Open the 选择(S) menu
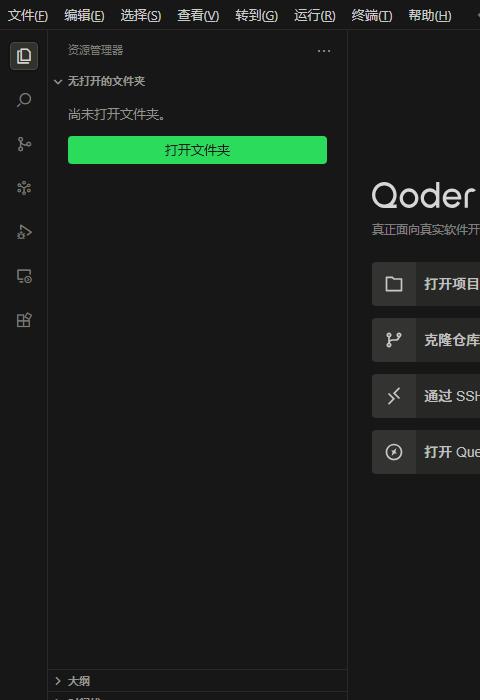This screenshot has height=700, width=480. [x=141, y=16]
